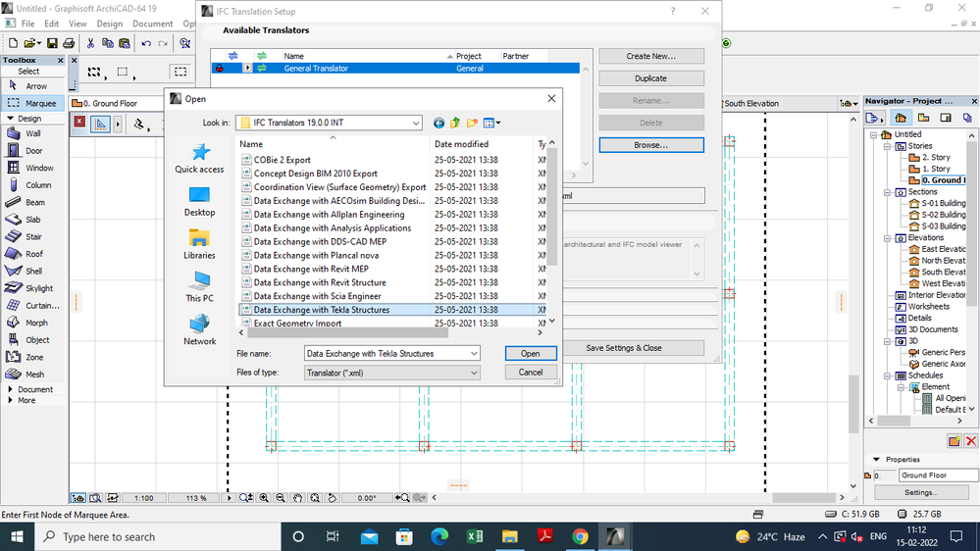Click the Print icon in main toolbar

[69, 43]
